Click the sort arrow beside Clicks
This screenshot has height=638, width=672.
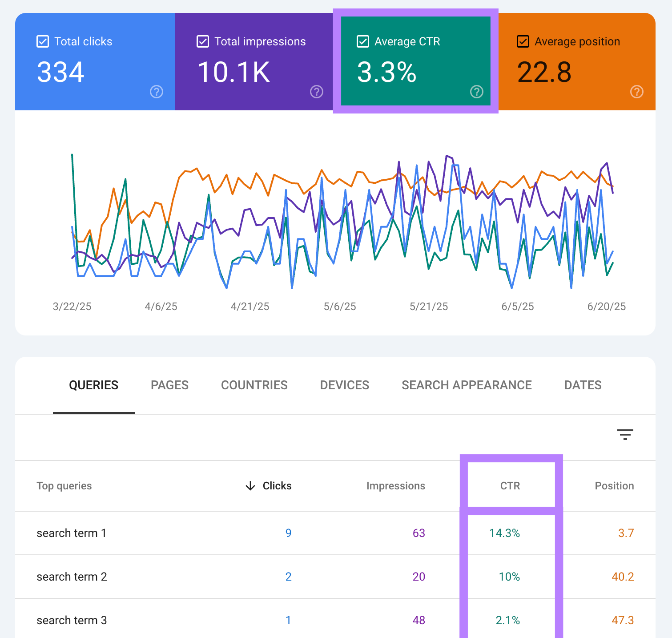pos(251,486)
